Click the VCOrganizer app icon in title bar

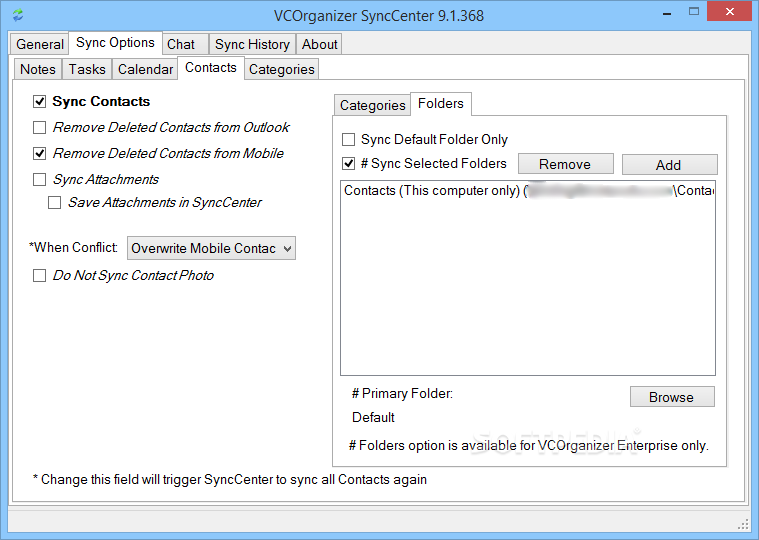point(18,15)
